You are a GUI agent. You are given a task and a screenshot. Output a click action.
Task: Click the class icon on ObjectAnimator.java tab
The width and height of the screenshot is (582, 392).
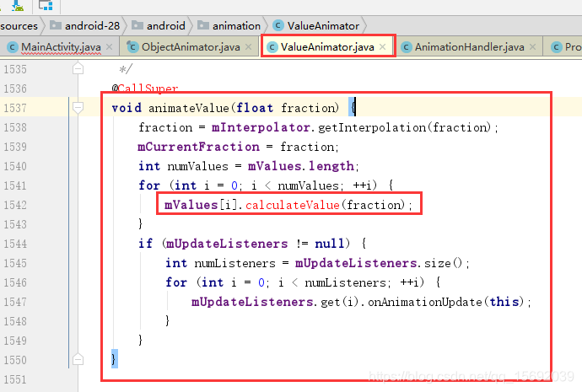(132, 46)
